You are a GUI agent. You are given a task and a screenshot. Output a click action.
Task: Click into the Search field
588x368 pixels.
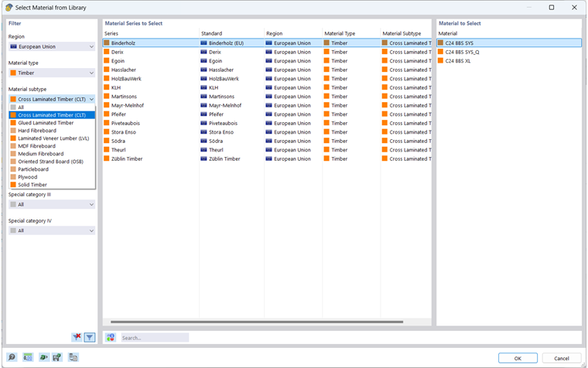pos(155,338)
